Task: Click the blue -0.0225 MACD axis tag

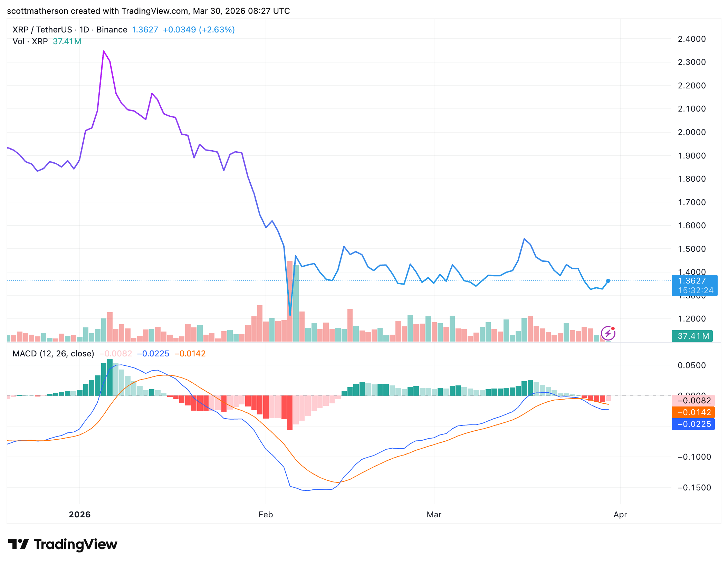Action: 693,424
